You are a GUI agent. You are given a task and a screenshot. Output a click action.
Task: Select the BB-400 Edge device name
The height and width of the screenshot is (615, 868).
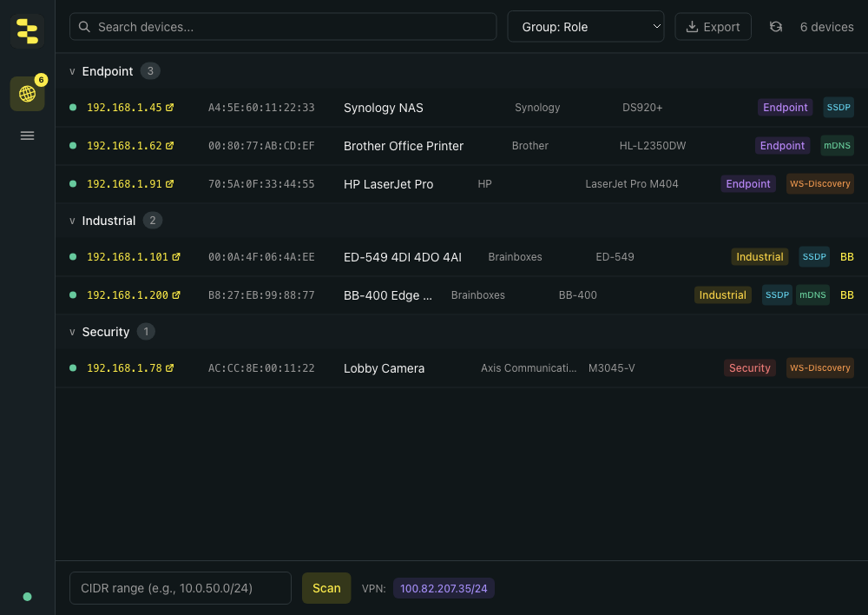tap(387, 296)
